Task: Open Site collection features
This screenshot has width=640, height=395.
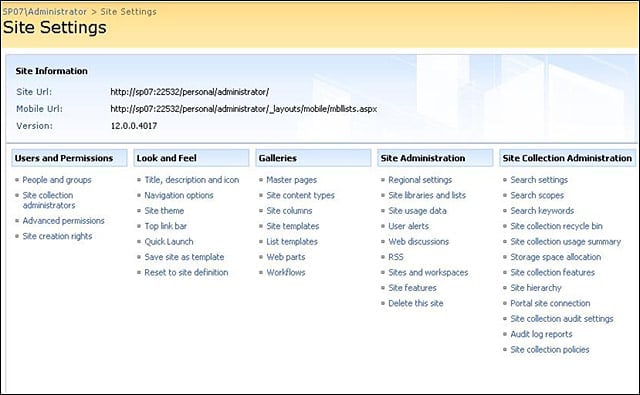Action: click(552, 273)
